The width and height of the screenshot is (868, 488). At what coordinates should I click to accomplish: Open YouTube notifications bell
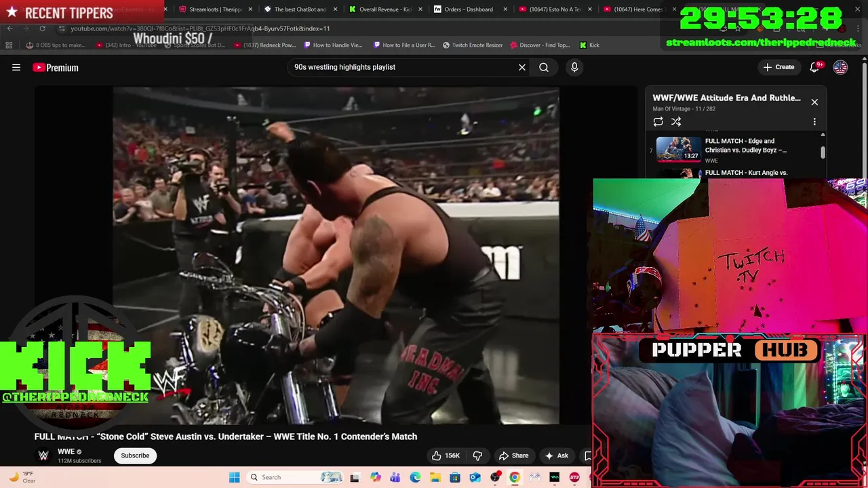pyautogui.click(x=816, y=67)
